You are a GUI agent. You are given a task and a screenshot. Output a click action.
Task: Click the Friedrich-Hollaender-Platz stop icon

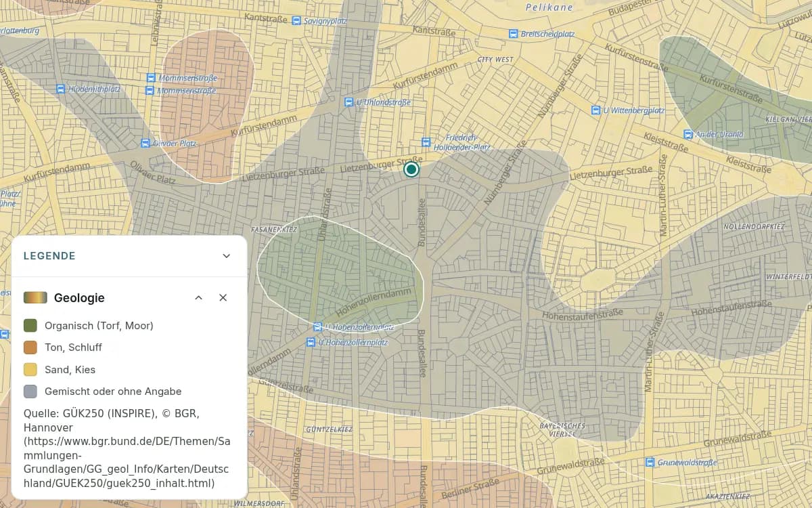pyautogui.click(x=426, y=142)
